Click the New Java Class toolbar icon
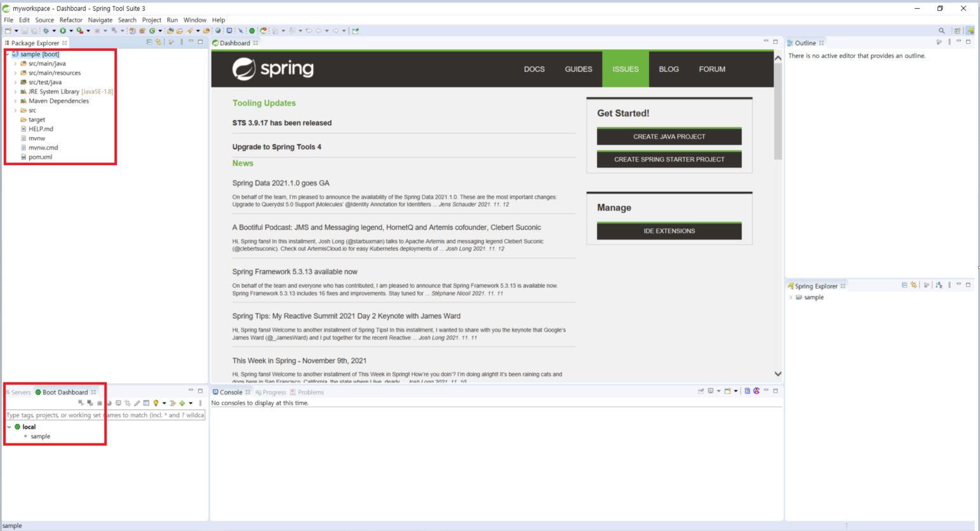Viewport: 980px width, 531px height. 152,30
